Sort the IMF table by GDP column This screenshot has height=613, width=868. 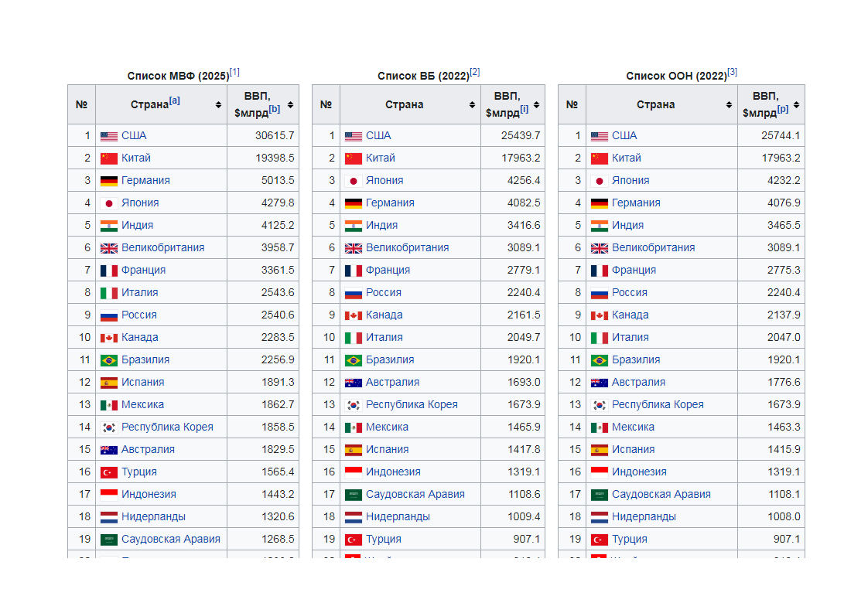tap(290, 105)
